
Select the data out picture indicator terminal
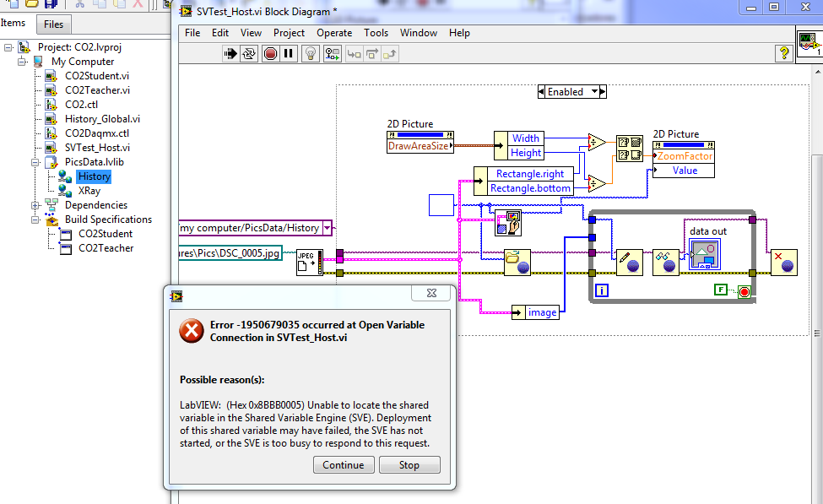click(x=704, y=254)
